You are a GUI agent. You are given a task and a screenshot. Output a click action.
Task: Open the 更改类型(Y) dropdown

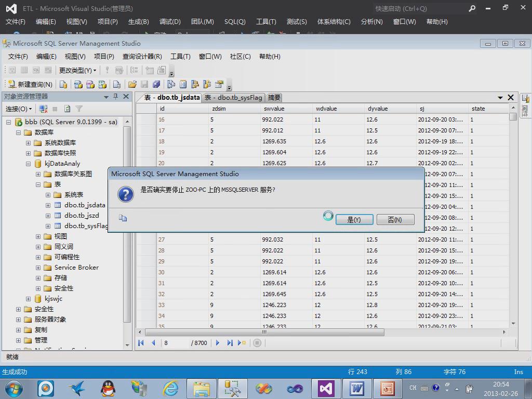click(x=77, y=70)
